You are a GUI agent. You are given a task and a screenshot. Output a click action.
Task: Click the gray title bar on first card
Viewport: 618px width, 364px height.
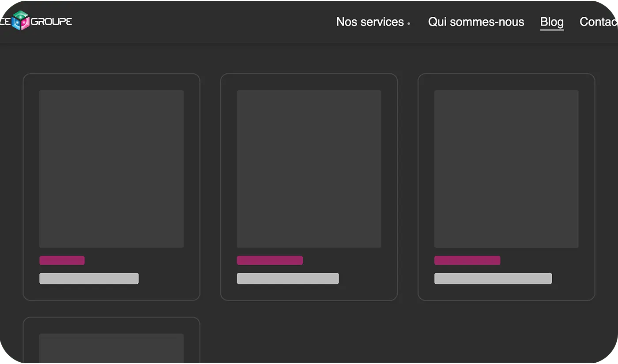[x=89, y=278]
